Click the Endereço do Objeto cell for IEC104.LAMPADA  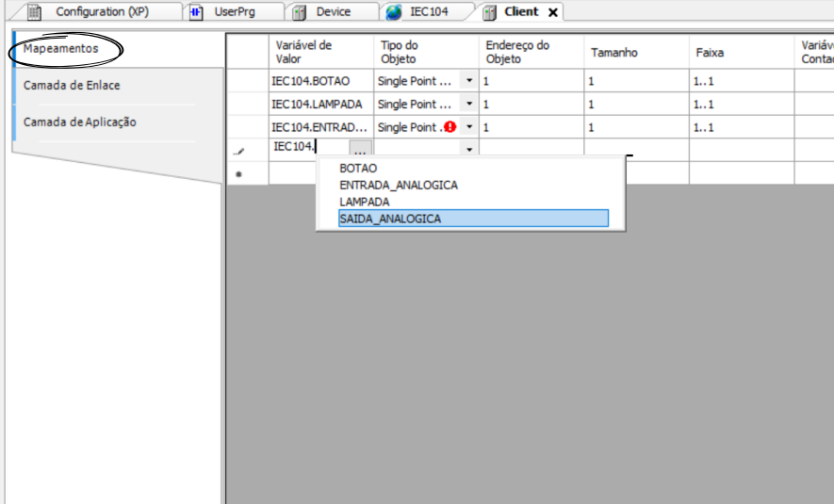tap(530, 105)
